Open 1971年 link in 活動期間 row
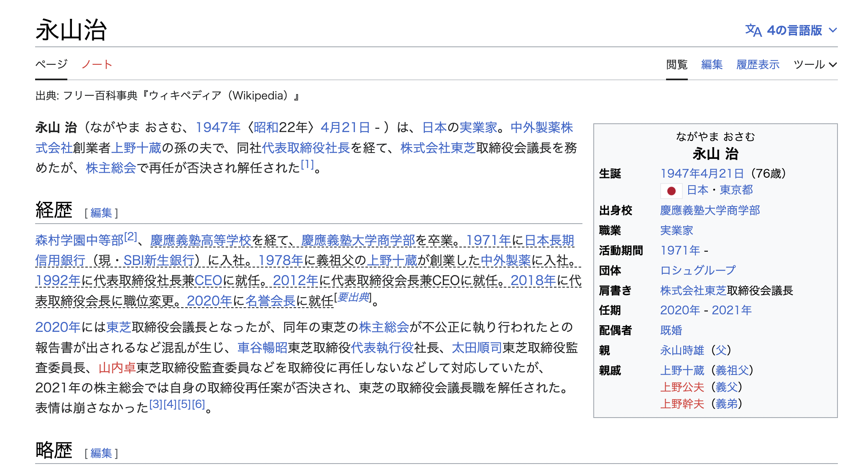868x469 pixels. pyautogui.click(x=680, y=250)
